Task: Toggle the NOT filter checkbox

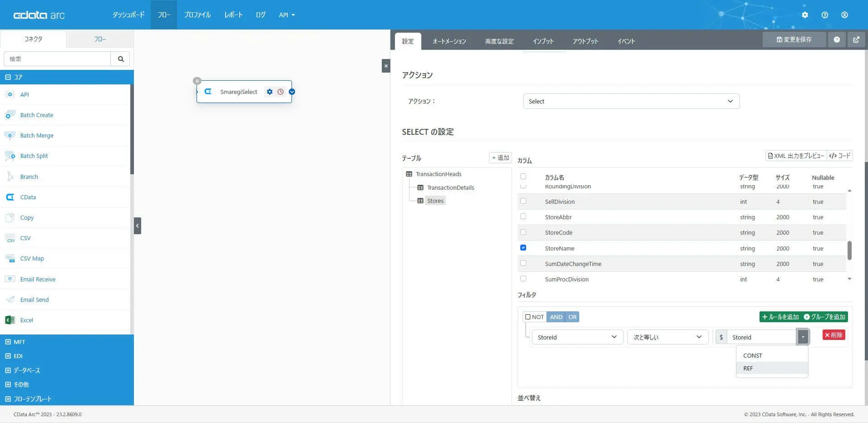Action: coord(528,316)
